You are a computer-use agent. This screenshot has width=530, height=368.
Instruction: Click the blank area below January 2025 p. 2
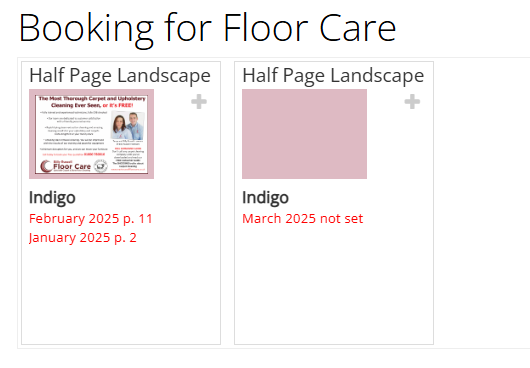(x=121, y=294)
